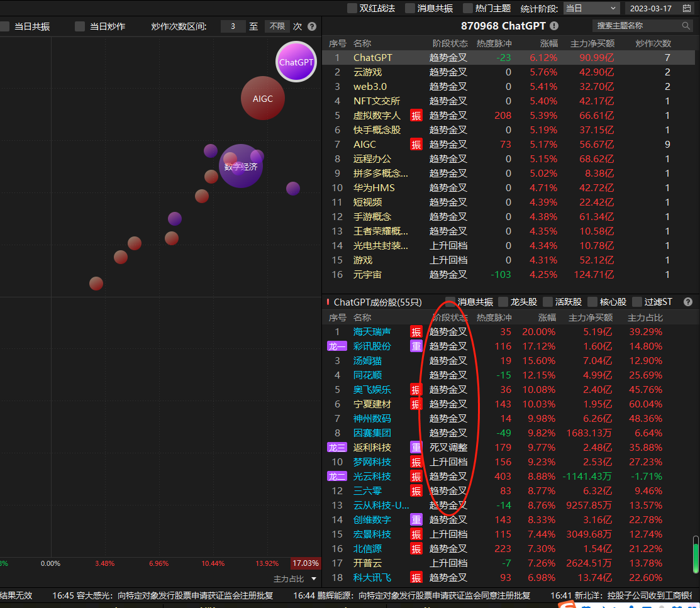This screenshot has width=700, height=608.
Task: Open the 同花顺 stock link
Action: pyautogui.click(x=367, y=375)
